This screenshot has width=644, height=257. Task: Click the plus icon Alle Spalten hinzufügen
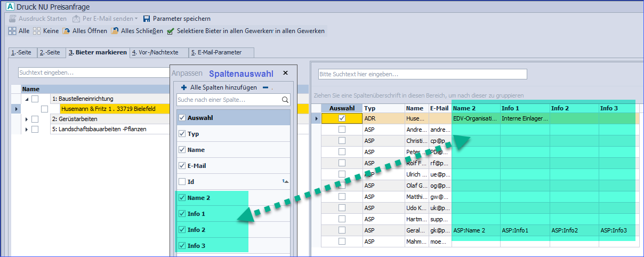coord(184,87)
